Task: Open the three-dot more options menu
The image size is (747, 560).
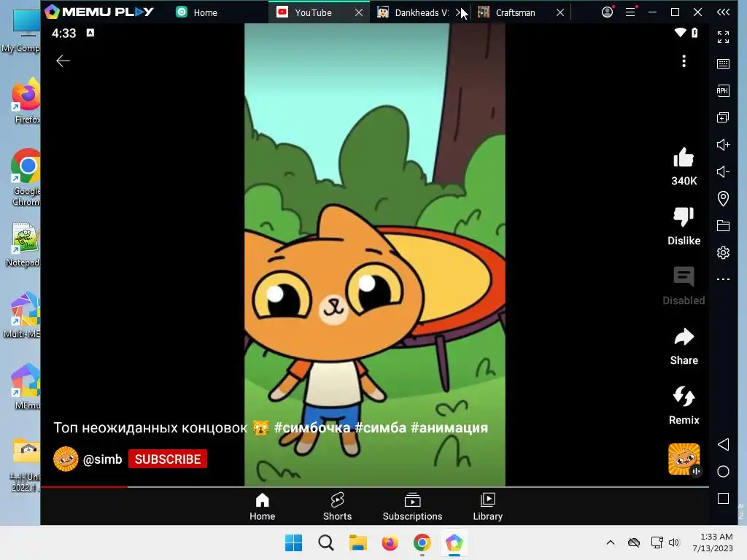Action: coord(684,61)
